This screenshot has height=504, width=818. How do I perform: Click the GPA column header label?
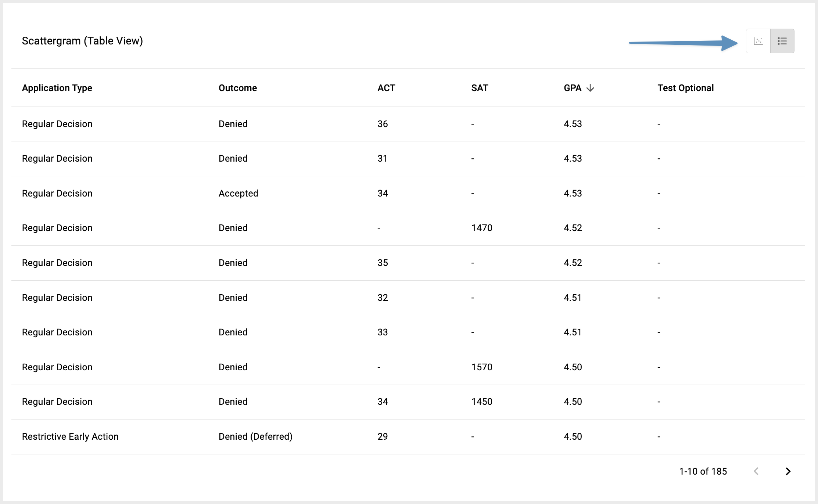573,88
